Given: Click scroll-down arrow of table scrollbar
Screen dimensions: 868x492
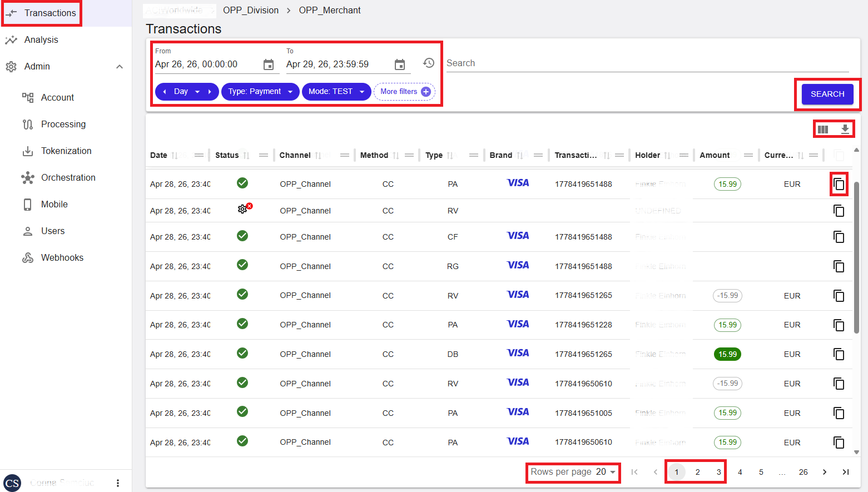Looking at the screenshot, I should pos(856,453).
